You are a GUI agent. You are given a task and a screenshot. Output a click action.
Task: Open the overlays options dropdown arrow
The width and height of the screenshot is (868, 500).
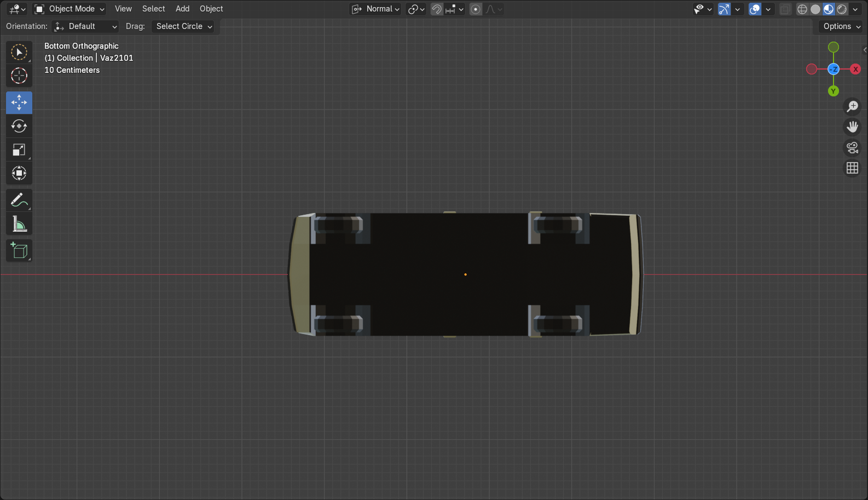point(768,9)
